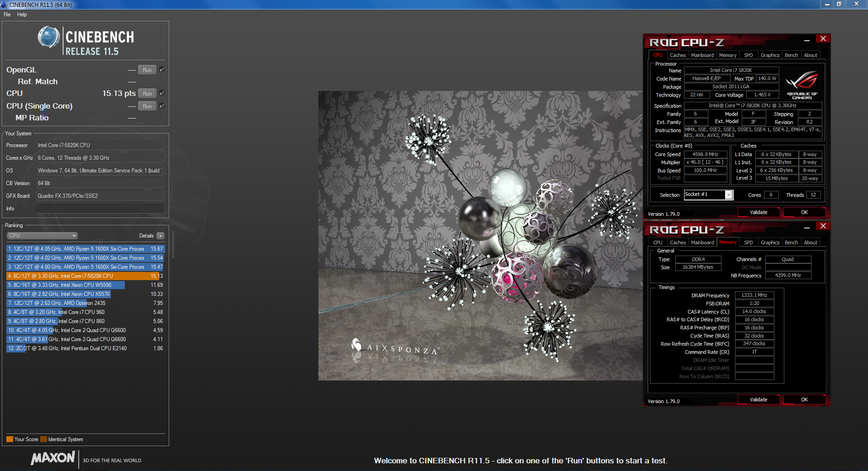868x471 pixels.
Task: Select ranking row Intel Core i7 CPU 960
Action: point(85,312)
